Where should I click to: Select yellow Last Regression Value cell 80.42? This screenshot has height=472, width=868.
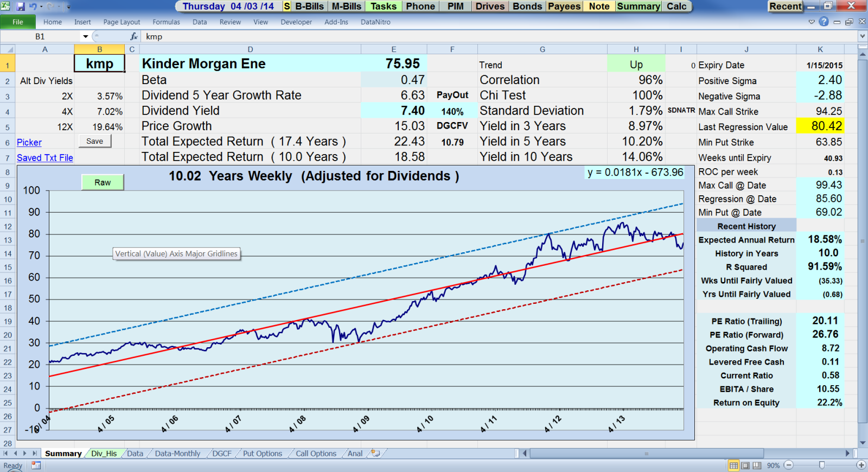coord(820,126)
